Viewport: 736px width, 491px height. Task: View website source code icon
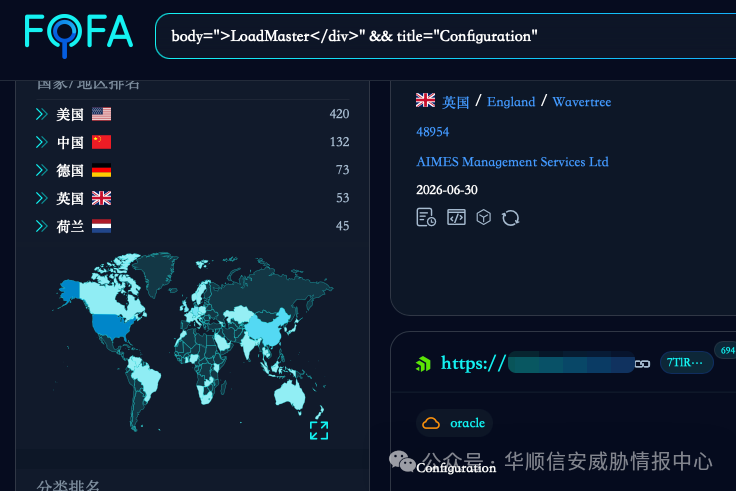[456, 217]
